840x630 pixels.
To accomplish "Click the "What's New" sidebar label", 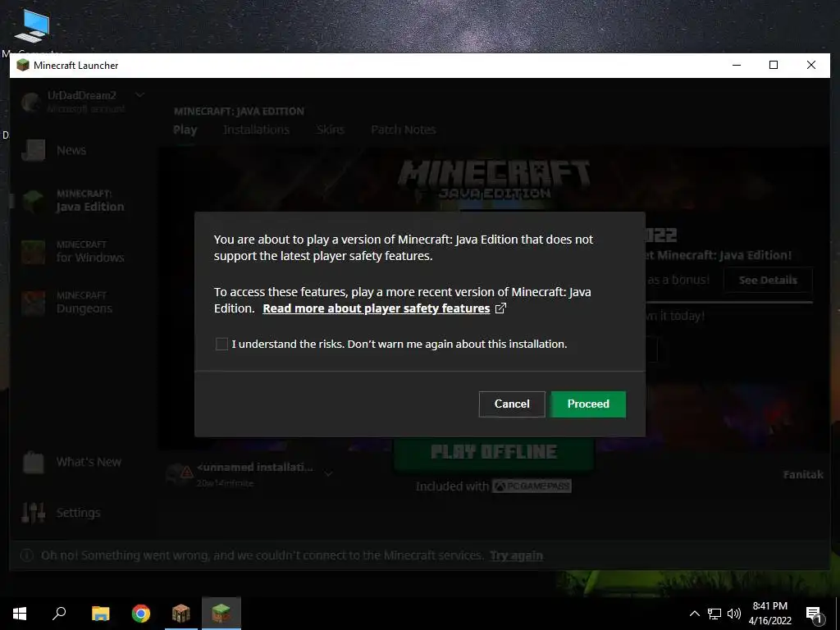I will [x=89, y=462].
